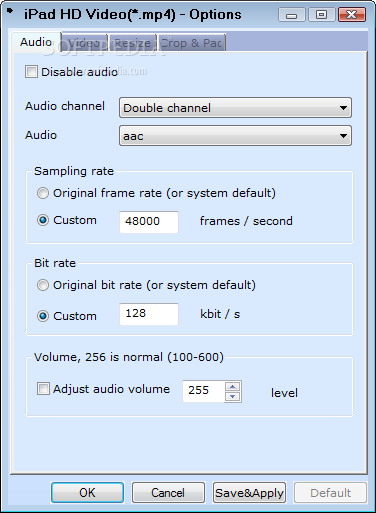Click the 'Sampling rate' group label
The width and height of the screenshot is (376, 513).
(74, 171)
